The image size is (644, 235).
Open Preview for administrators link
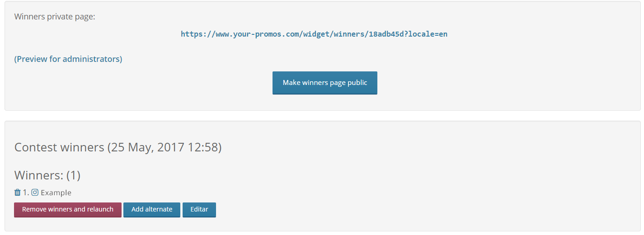68,59
